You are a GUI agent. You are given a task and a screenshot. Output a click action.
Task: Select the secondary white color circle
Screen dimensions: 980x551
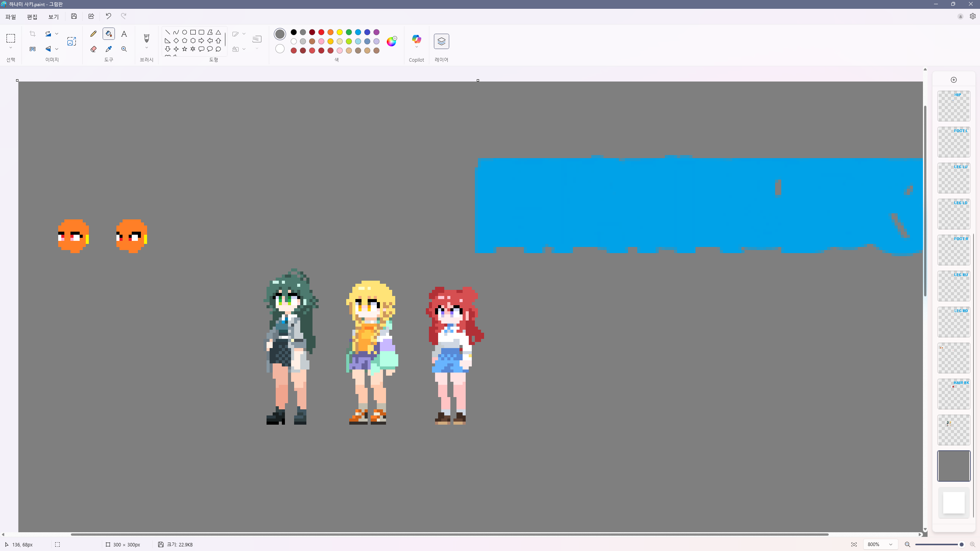pyautogui.click(x=280, y=49)
